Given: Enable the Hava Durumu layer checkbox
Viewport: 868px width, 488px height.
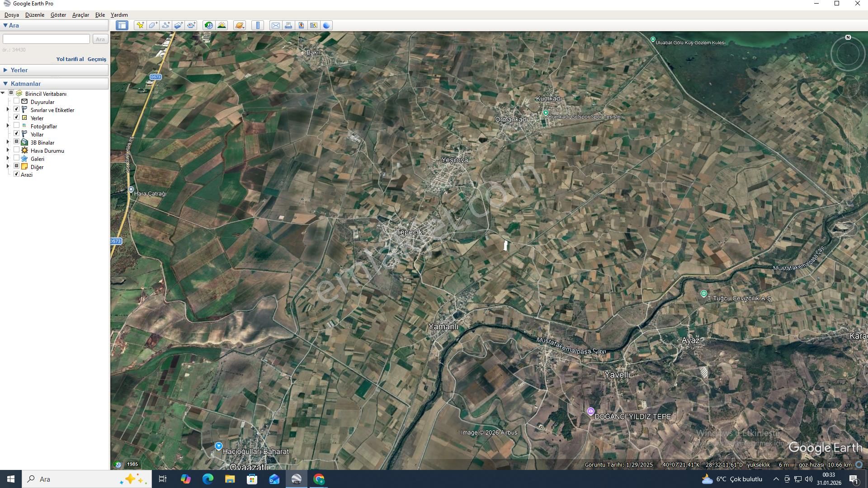Looking at the screenshot, I should [x=17, y=150].
